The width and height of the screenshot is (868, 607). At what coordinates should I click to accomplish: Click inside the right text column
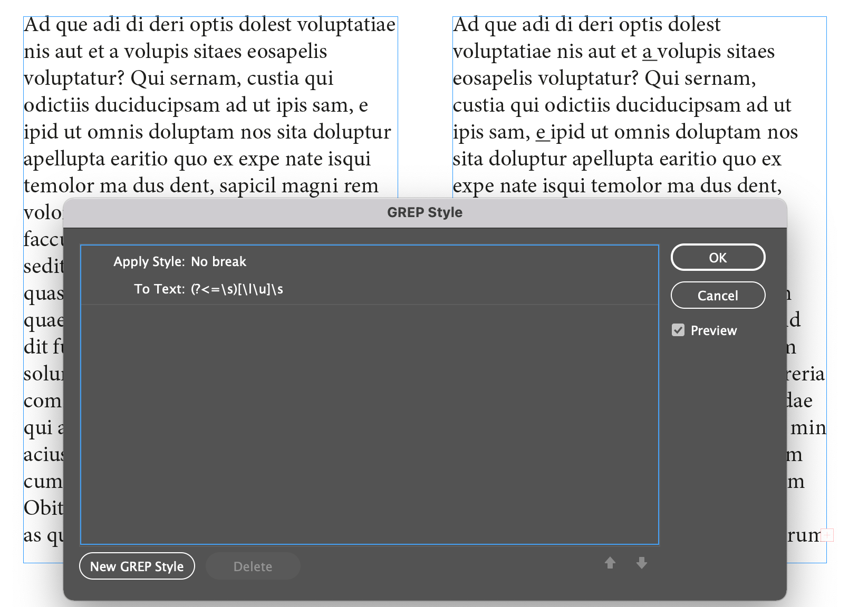pos(622,105)
